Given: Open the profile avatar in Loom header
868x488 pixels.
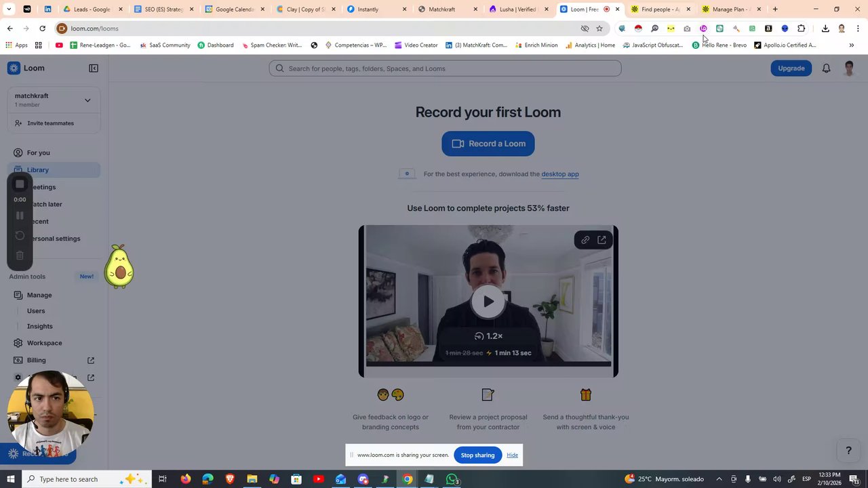Looking at the screenshot, I should pos(849,68).
